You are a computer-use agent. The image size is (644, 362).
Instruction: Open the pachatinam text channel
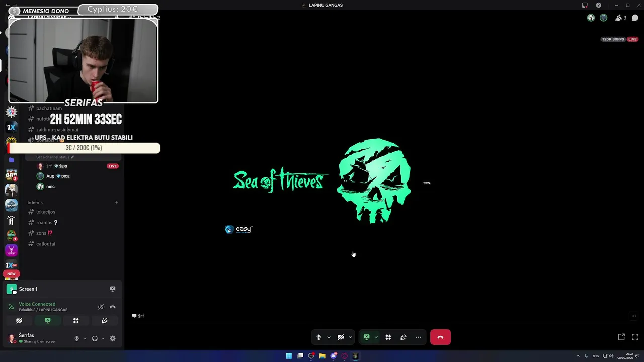click(49, 108)
